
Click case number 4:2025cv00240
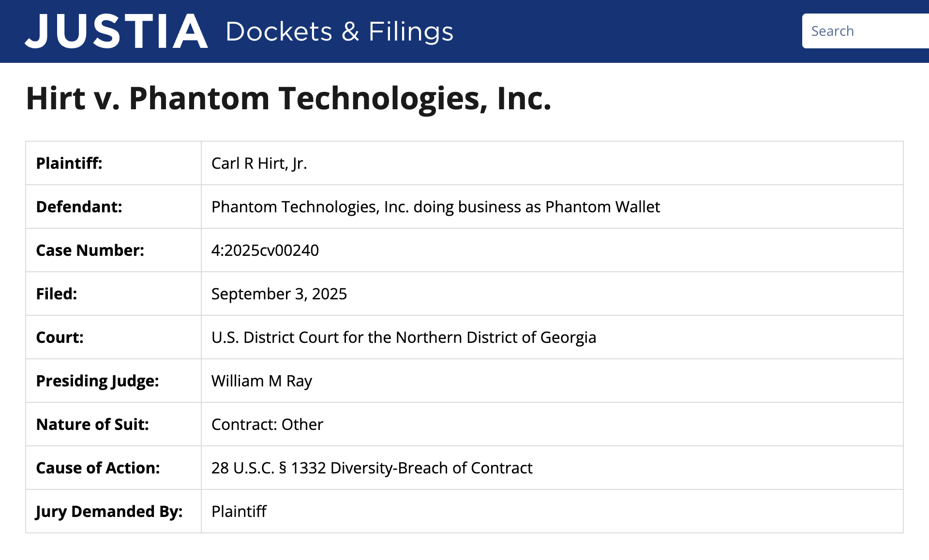click(x=265, y=251)
